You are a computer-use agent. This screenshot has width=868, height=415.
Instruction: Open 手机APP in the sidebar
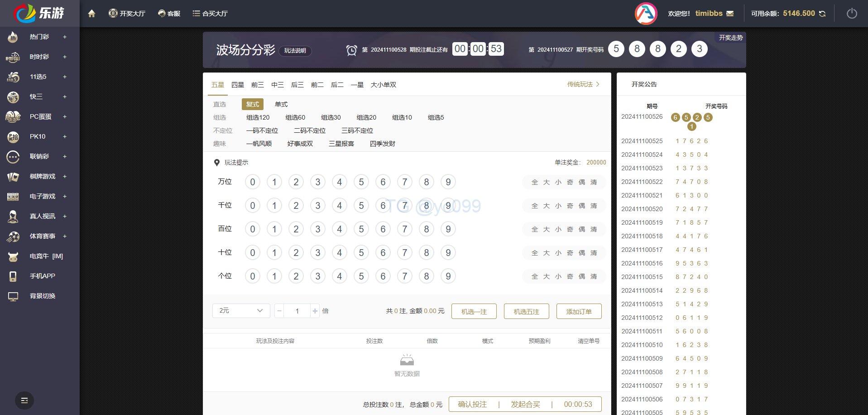42,276
